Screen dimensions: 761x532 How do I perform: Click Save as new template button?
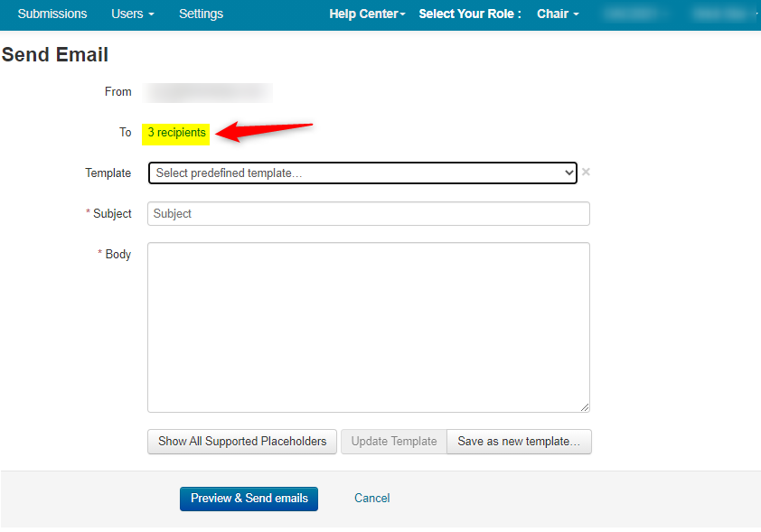(519, 442)
